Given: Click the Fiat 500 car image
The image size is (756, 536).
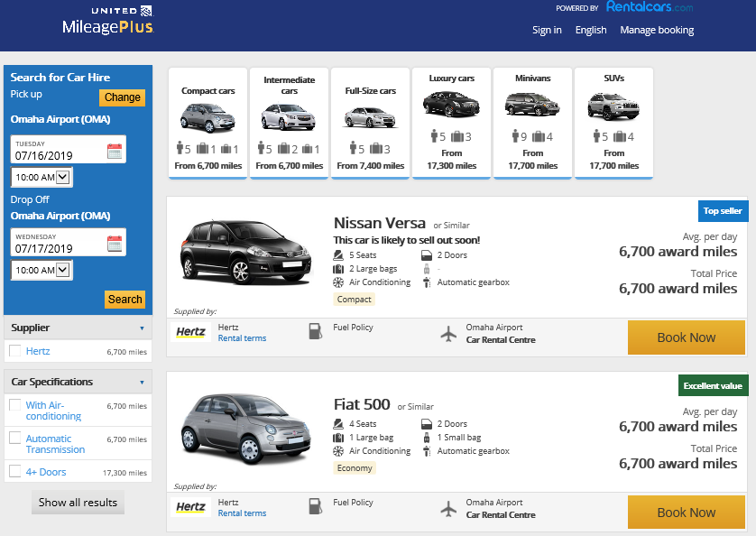Looking at the screenshot, I should (x=245, y=429).
